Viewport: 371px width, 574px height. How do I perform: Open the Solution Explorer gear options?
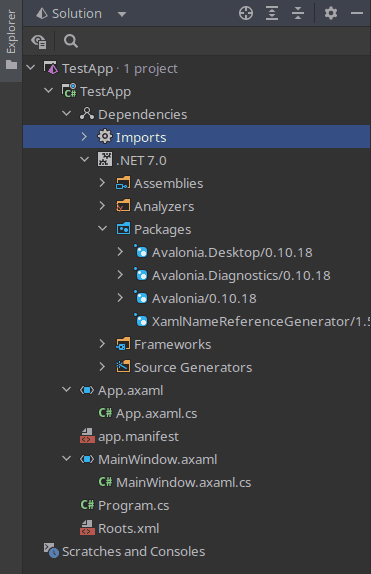[x=331, y=14]
